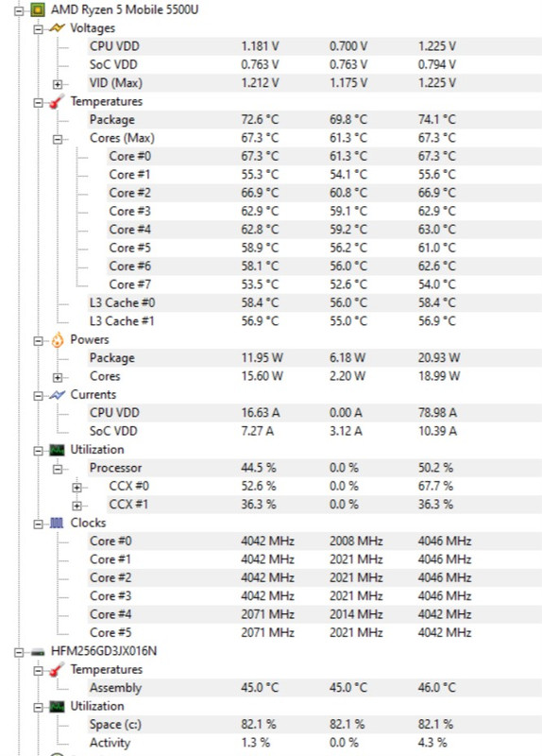This screenshot has height=756, width=542.
Task: Select the drive Activity row
Action: pyautogui.click(x=314, y=743)
